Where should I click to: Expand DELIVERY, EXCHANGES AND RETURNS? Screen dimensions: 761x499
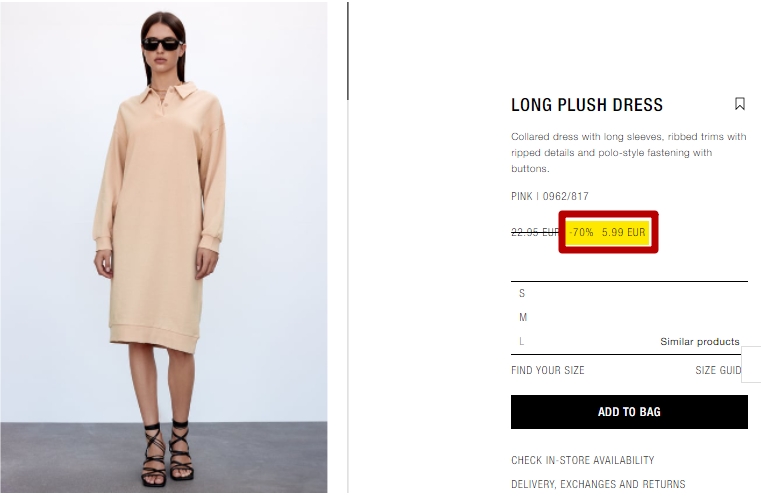(598, 484)
